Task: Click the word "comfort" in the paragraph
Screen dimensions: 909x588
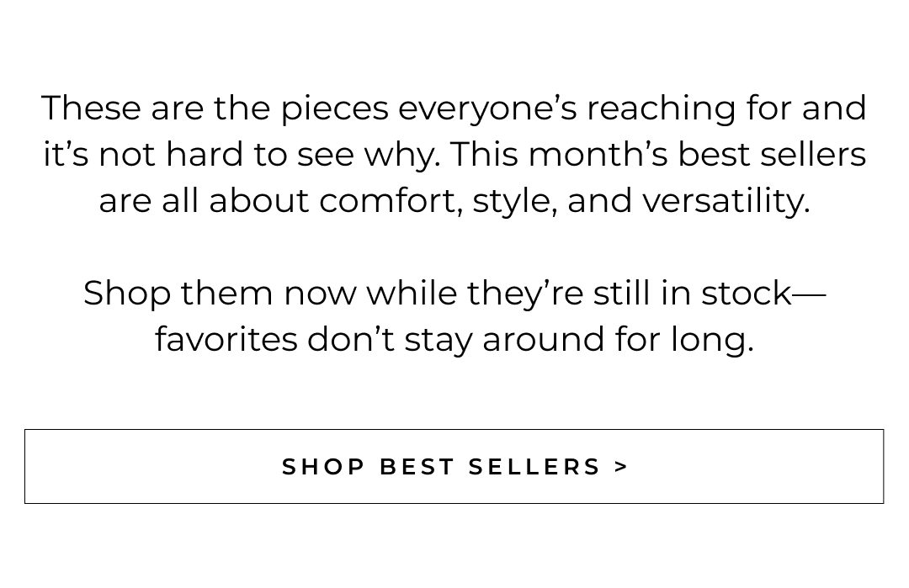Action: [390, 201]
